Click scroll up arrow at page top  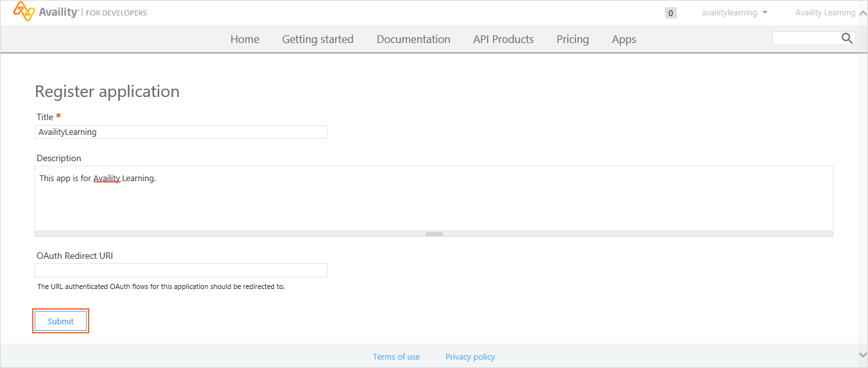862,13
